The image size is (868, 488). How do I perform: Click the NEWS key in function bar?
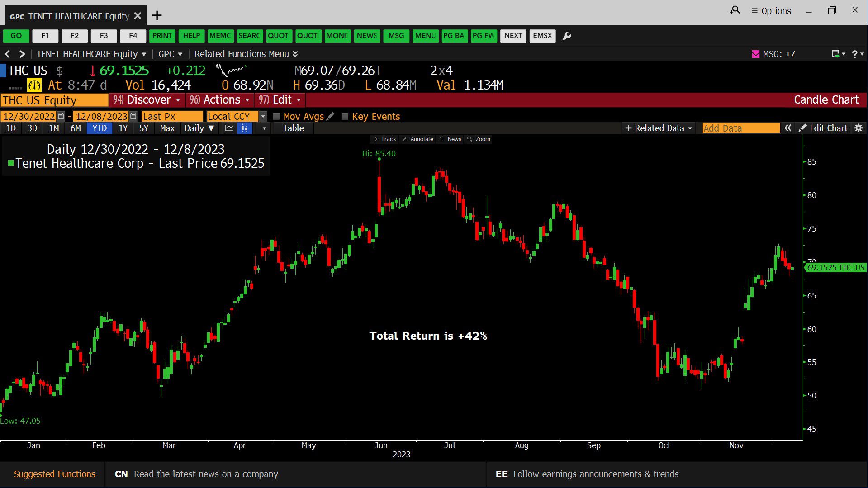click(367, 36)
